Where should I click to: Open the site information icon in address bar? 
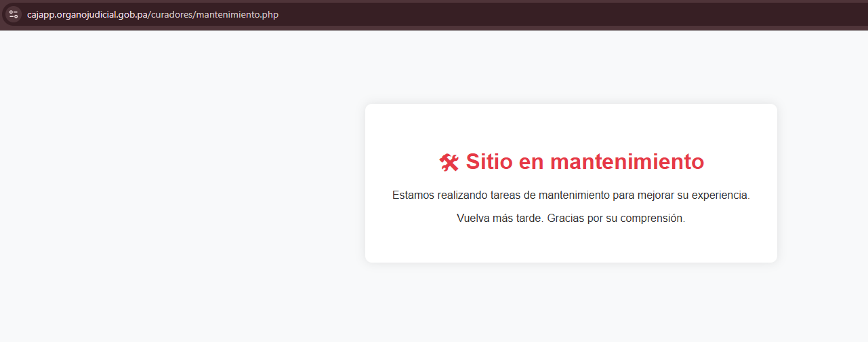click(x=14, y=14)
